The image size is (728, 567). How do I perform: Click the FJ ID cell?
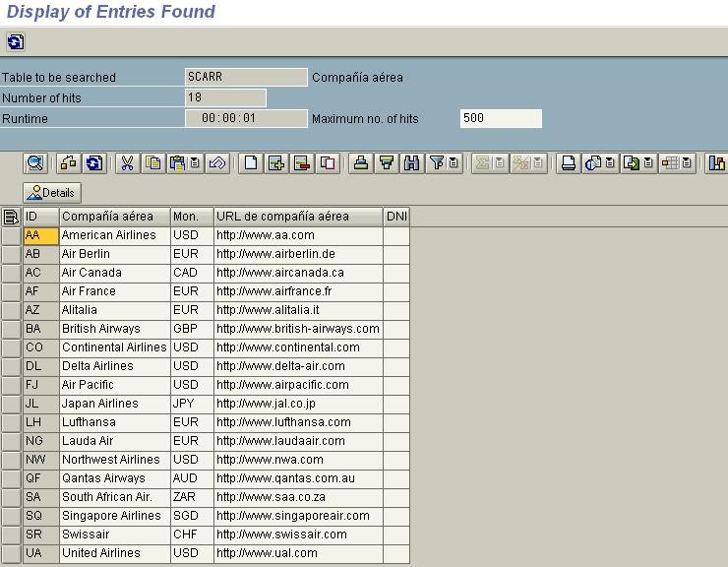point(41,385)
